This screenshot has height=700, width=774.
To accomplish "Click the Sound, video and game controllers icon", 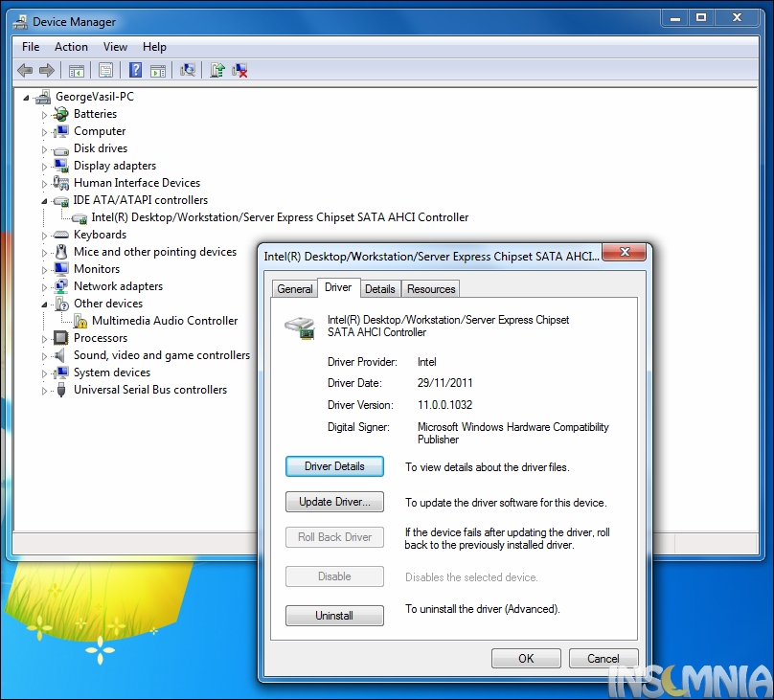I will 59,355.
